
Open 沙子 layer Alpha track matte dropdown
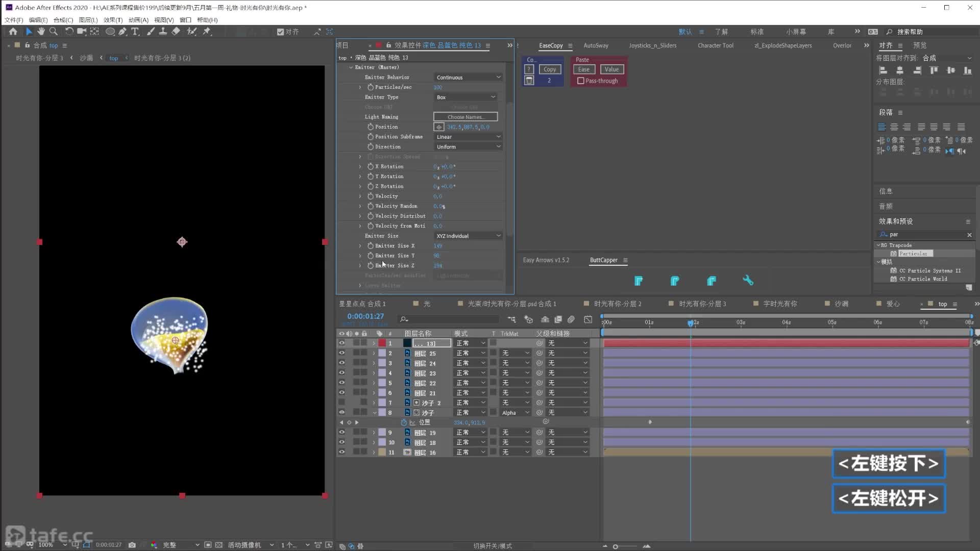pos(516,413)
